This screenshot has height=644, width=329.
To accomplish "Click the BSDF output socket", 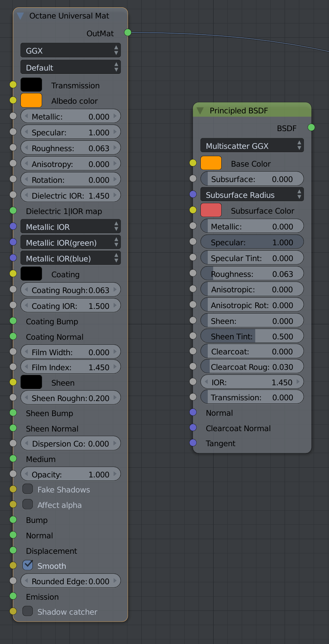I will click(311, 128).
